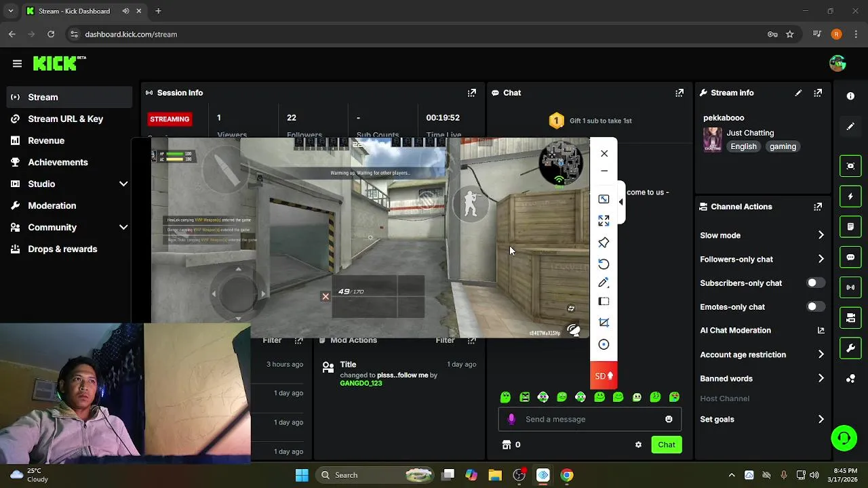The width and height of the screenshot is (868, 488).
Task: Open chat settings gear icon
Action: pos(638,445)
